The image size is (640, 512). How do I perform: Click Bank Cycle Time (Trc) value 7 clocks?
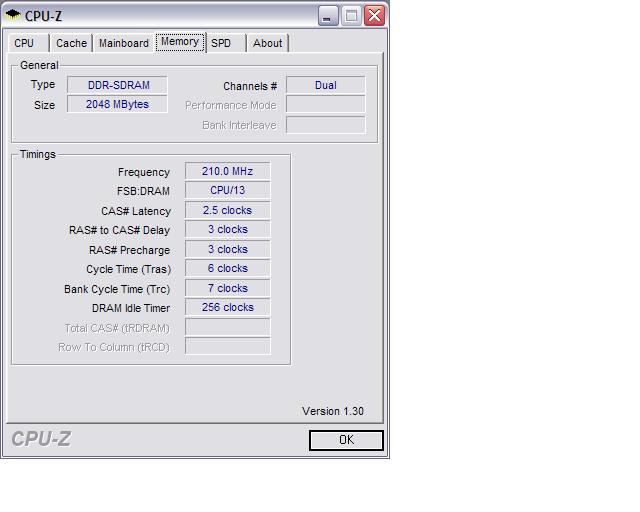(x=228, y=288)
